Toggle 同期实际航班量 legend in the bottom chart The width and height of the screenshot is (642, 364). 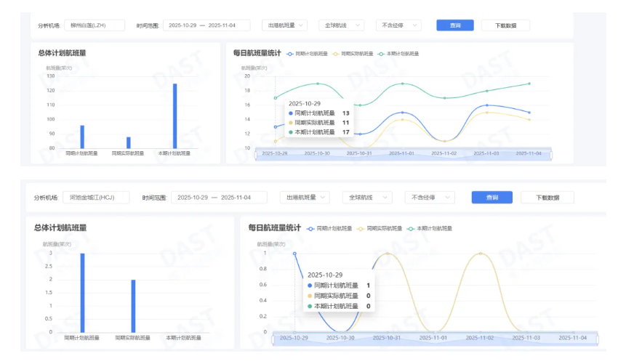click(x=380, y=228)
